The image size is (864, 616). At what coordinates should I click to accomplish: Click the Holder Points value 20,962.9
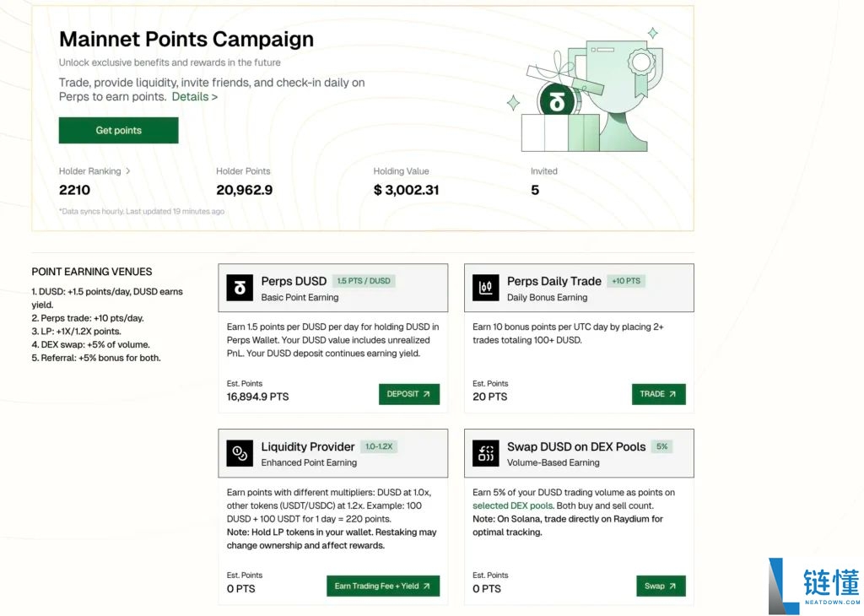pyautogui.click(x=244, y=190)
